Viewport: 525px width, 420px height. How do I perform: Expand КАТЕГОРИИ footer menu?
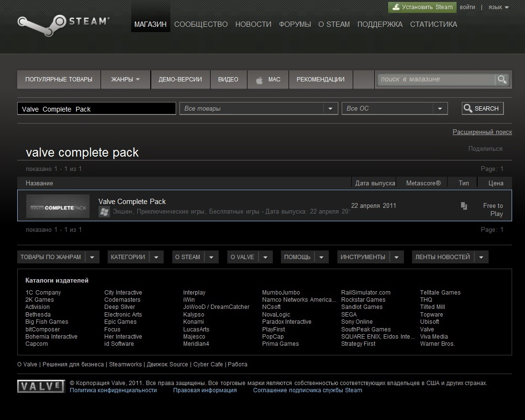[x=135, y=257]
